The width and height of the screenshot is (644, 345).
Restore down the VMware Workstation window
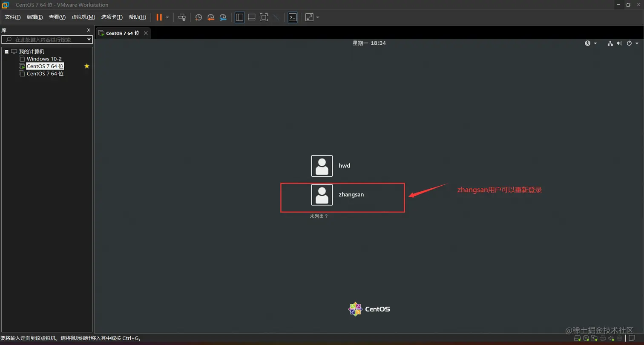point(628,5)
